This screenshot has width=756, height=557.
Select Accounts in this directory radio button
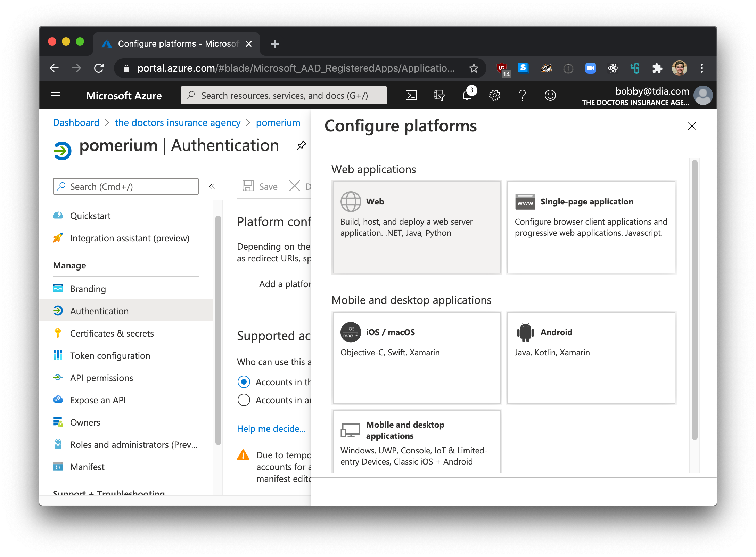pyautogui.click(x=244, y=382)
